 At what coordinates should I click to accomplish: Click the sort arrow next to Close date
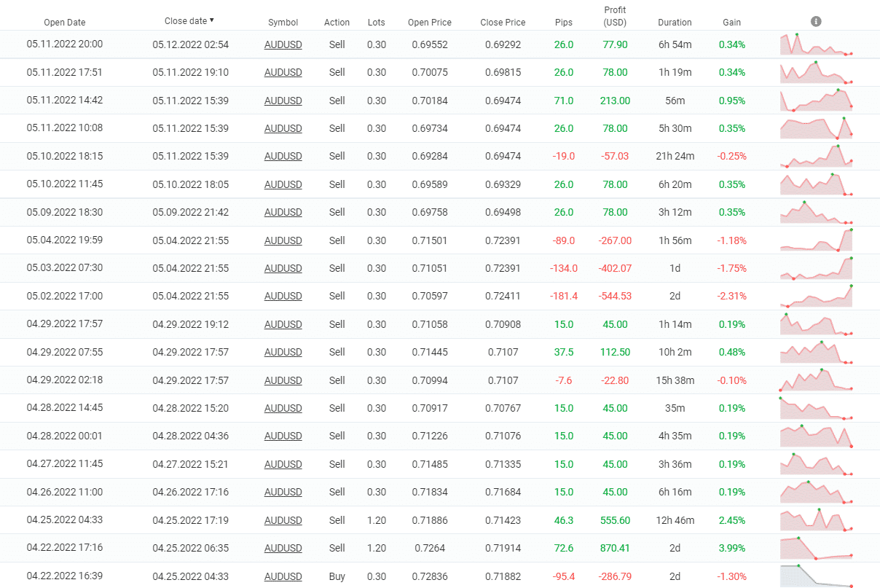pyautogui.click(x=212, y=20)
